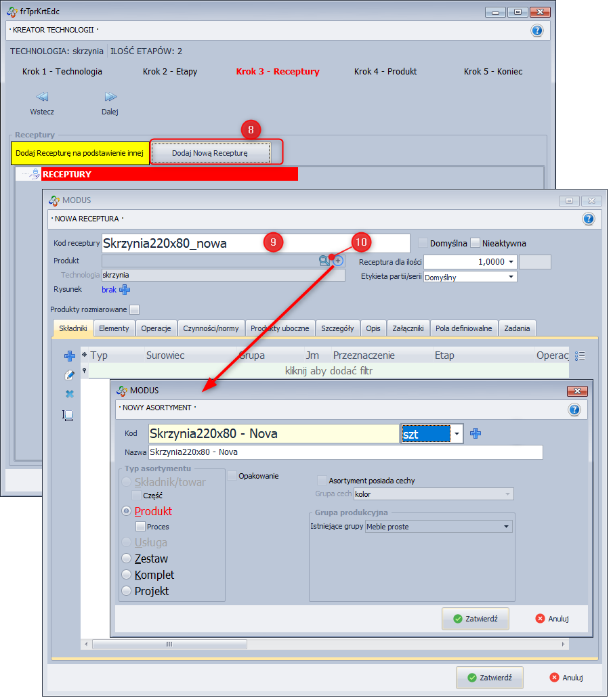
Task: Open the Załączniki tab
Action: (x=408, y=328)
